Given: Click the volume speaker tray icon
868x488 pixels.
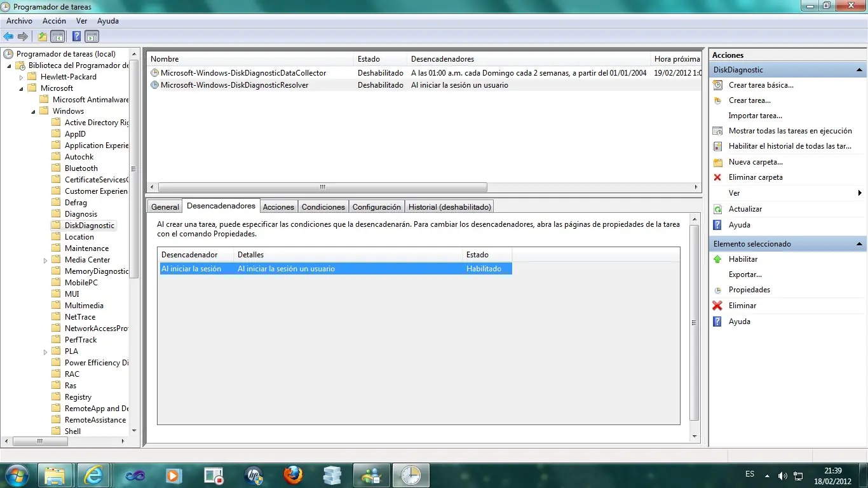Looking at the screenshot, I should [783, 475].
